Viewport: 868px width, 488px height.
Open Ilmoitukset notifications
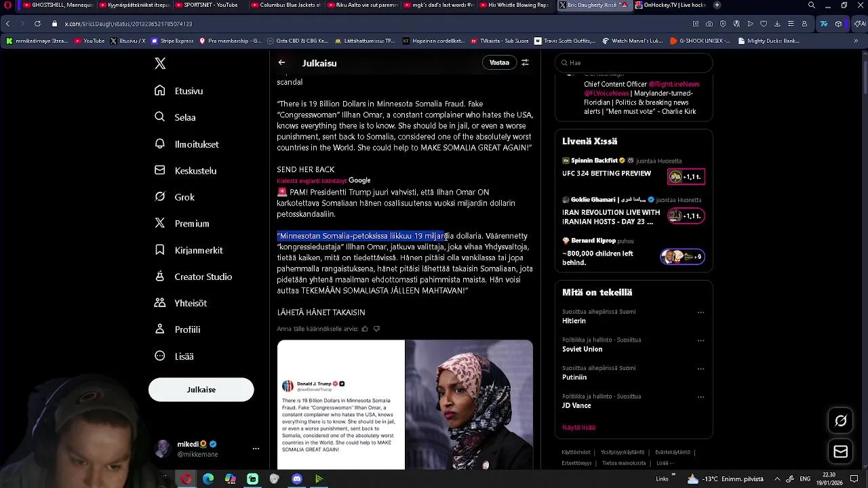(x=186, y=144)
